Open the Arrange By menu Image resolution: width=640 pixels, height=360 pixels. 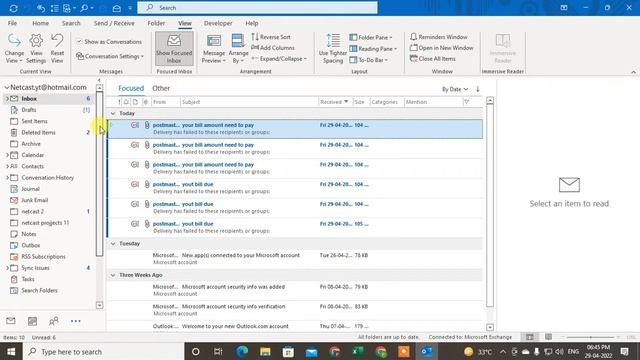point(238,49)
